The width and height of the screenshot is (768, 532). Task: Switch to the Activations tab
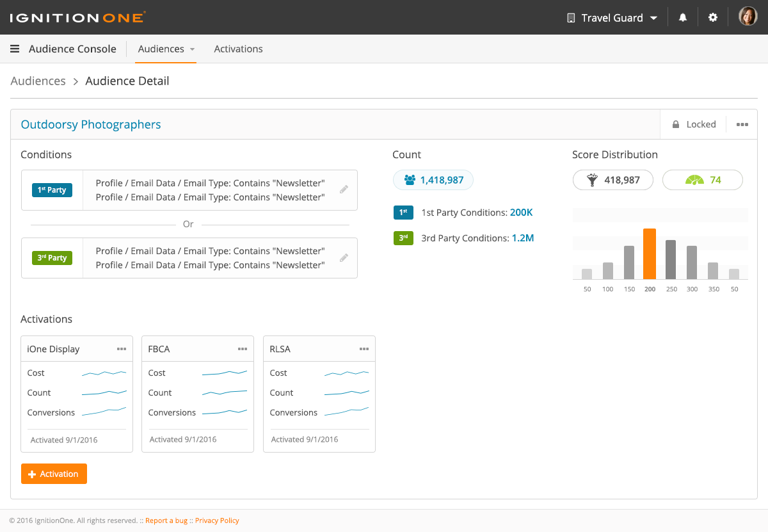click(238, 49)
